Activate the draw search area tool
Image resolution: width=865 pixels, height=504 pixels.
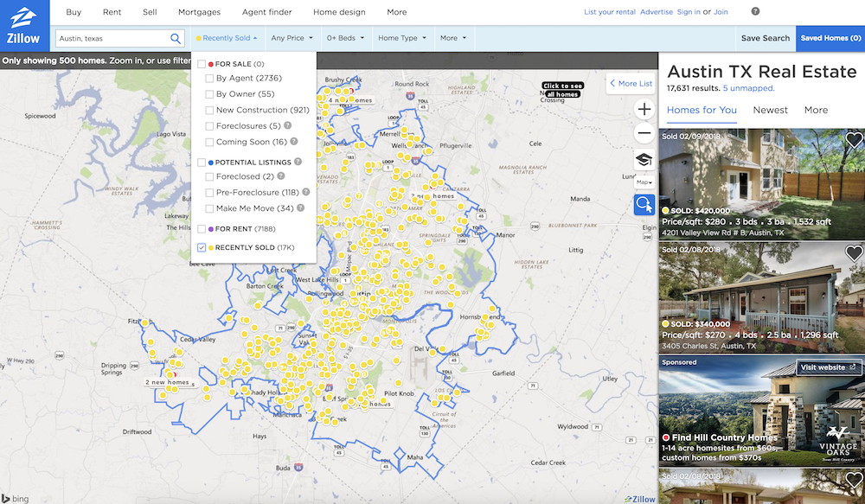click(x=644, y=205)
